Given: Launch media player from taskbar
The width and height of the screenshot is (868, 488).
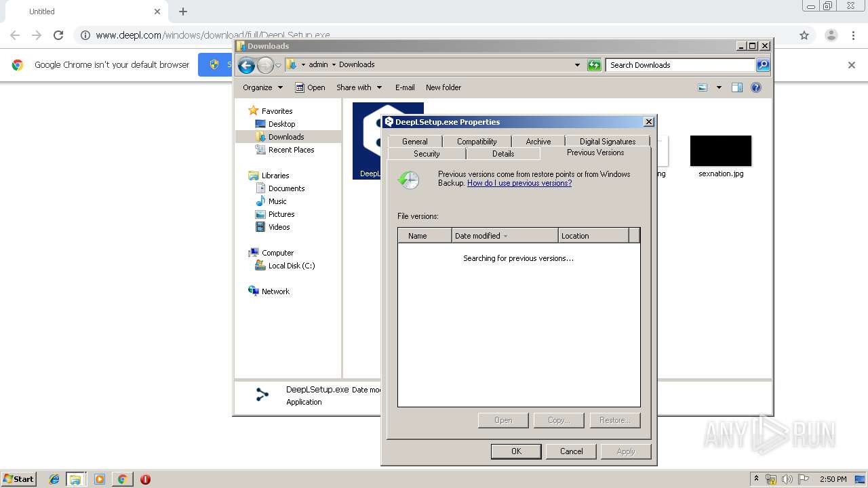Looking at the screenshot, I should coord(100,479).
